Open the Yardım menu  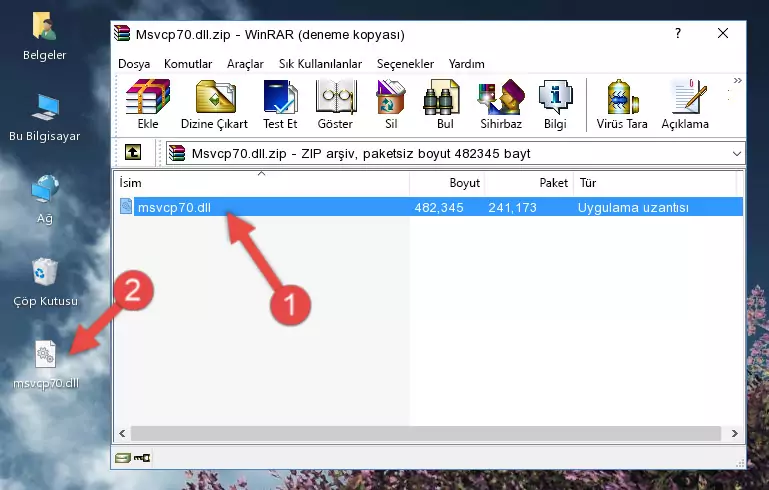466,64
